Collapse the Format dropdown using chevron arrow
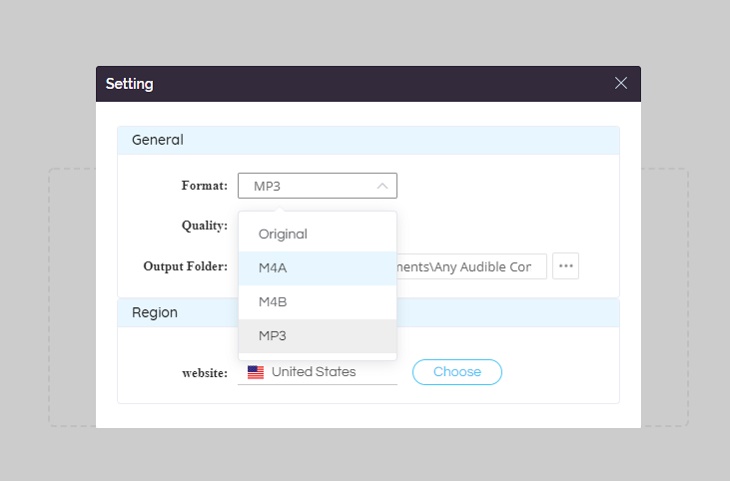 pyautogui.click(x=382, y=186)
